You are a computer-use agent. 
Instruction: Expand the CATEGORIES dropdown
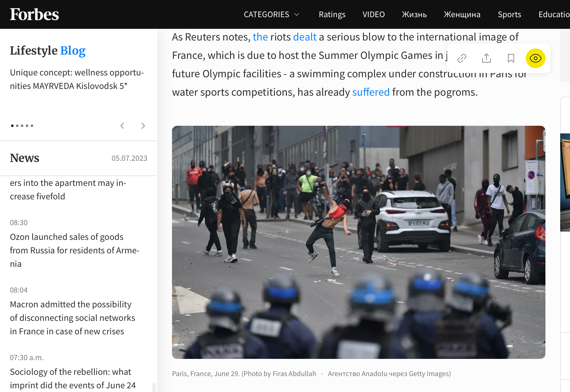pos(271,14)
